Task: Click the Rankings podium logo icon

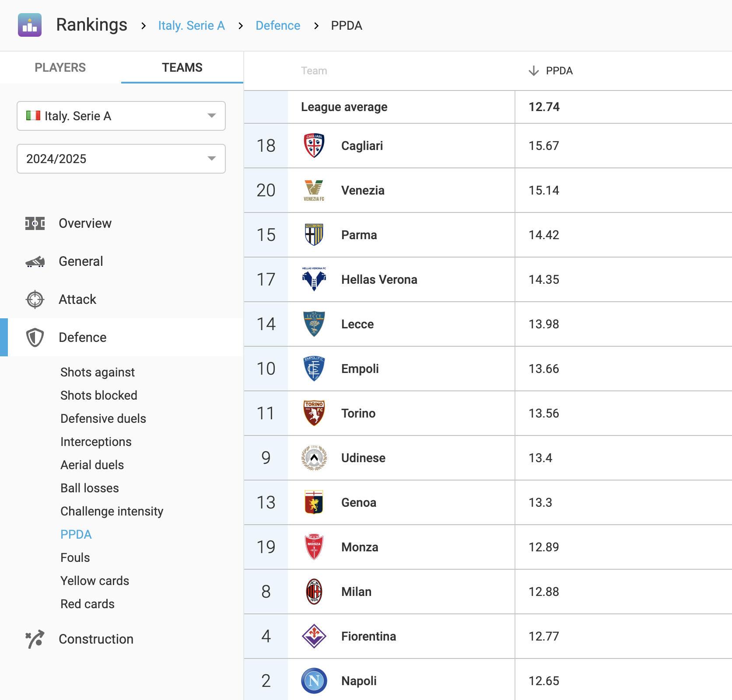Action: coord(30,25)
